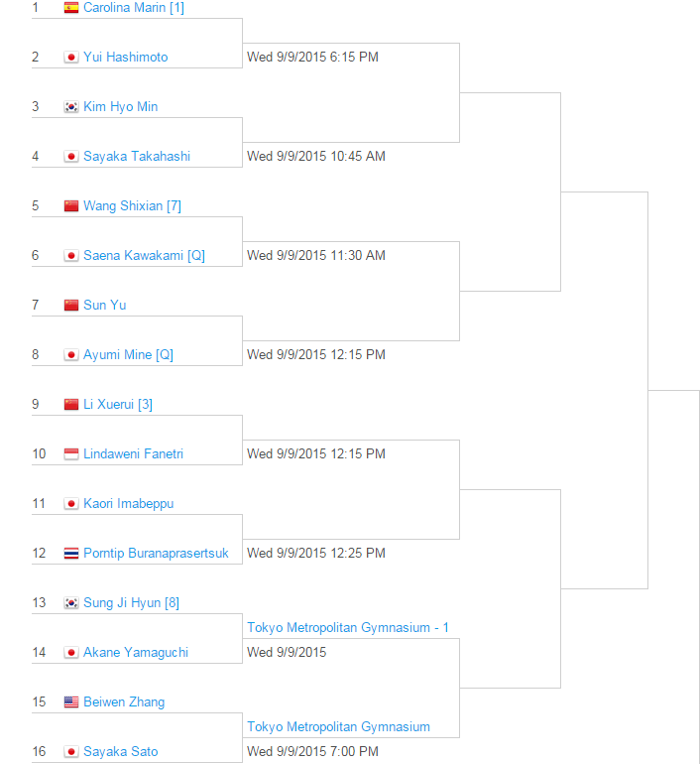This screenshot has height=764, width=700.
Task: Click the 6:15 PM match time text
Action: [312, 58]
